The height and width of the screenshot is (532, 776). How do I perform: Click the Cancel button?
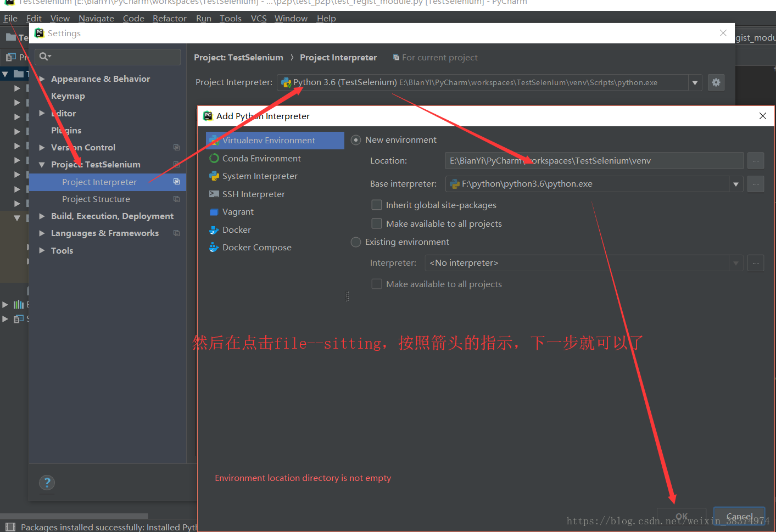739,517
